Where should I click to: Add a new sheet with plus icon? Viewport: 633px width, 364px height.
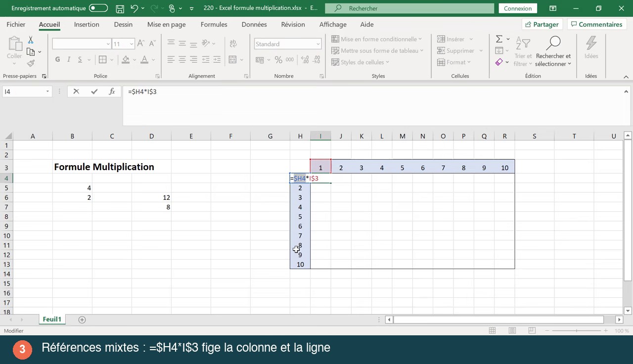pyautogui.click(x=82, y=319)
